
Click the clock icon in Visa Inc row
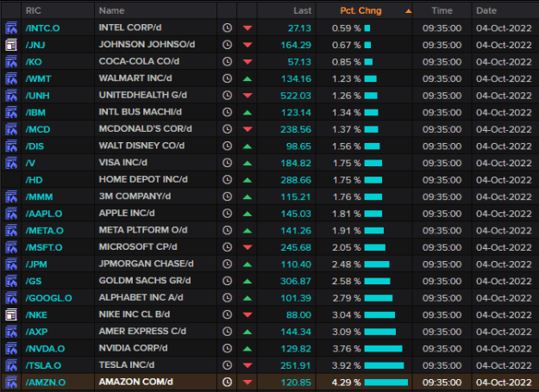point(227,163)
